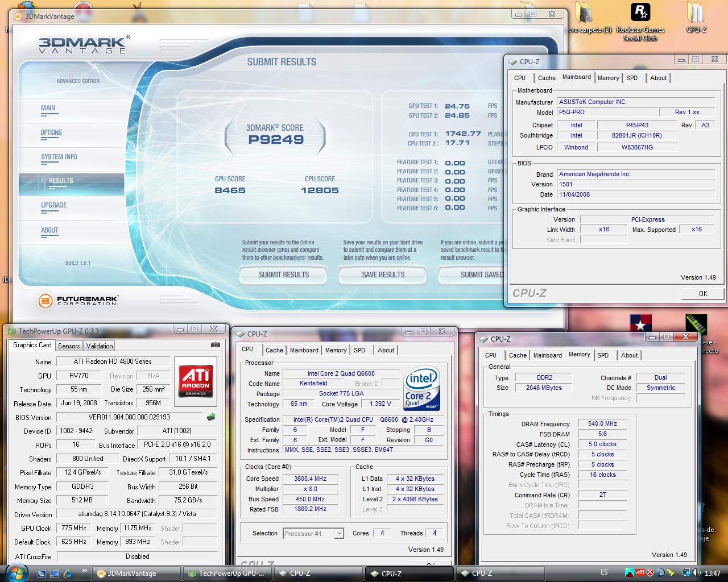Expand Quick Launch overflow chevron
Image resolution: width=728 pixels, height=582 pixels.
tap(85, 570)
